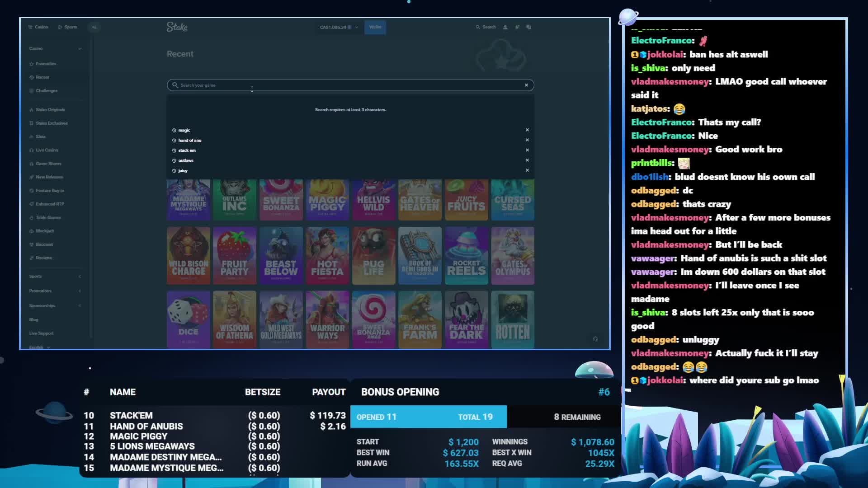Expand the Sports sidebar section
The width and height of the screenshot is (868, 488).
point(80,277)
